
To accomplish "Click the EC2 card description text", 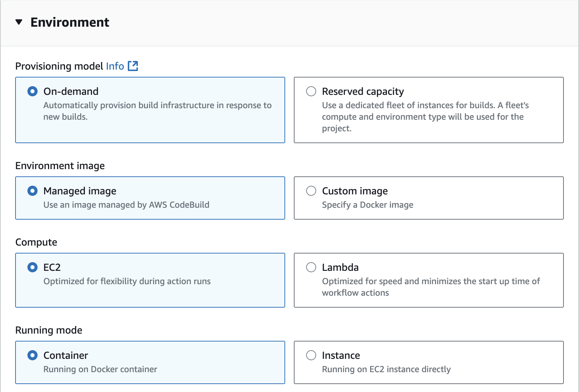I will [127, 281].
